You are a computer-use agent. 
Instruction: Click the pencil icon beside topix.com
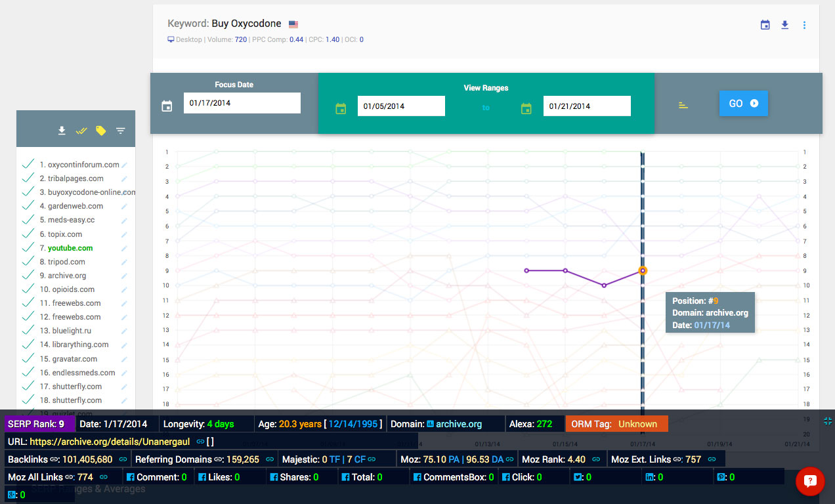point(124,234)
